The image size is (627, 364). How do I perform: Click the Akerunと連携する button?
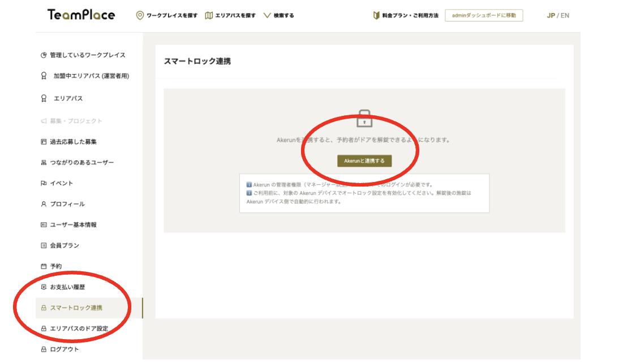(364, 161)
